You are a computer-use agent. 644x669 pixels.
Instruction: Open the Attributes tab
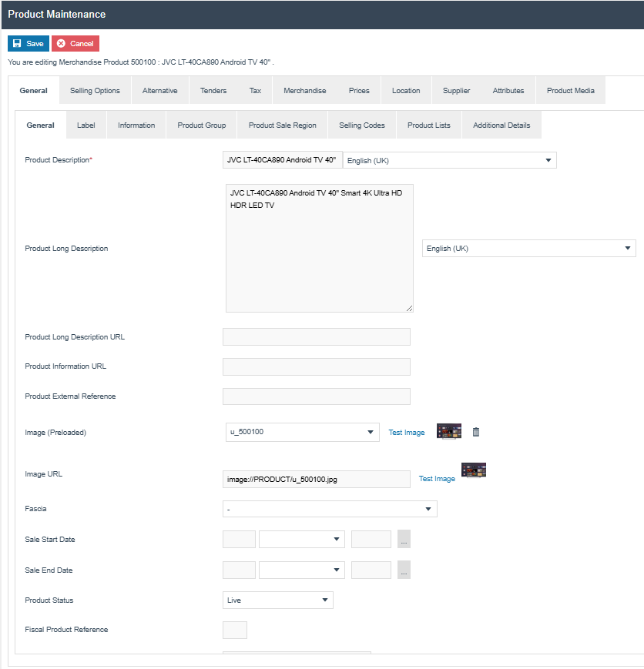coord(508,90)
